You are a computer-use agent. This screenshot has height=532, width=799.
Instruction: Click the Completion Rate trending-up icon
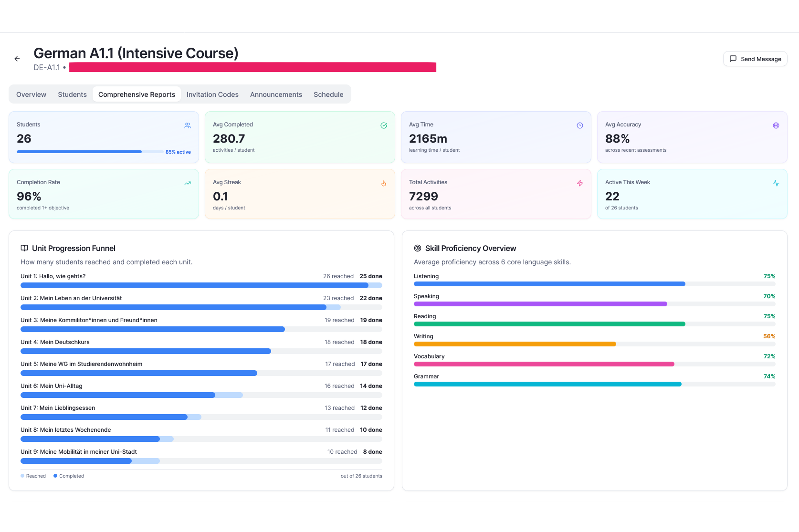pyautogui.click(x=188, y=183)
